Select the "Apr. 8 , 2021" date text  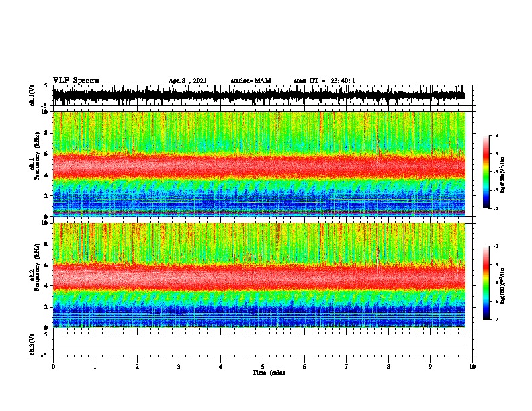tap(187, 81)
